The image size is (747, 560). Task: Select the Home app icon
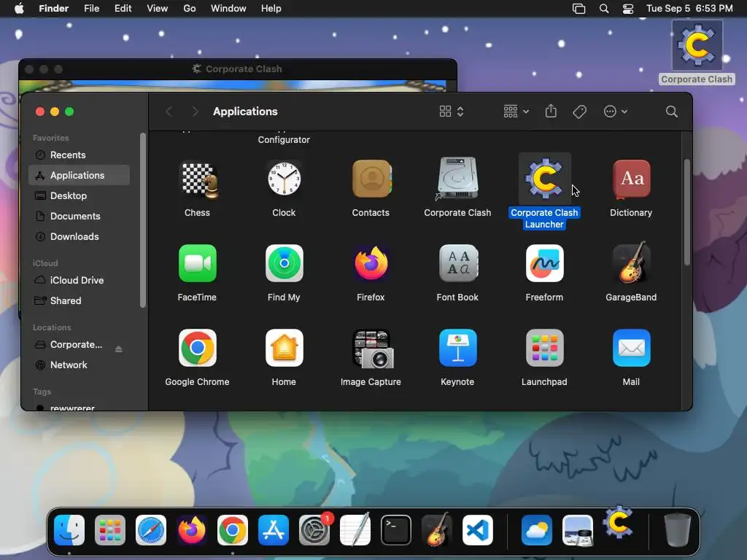[284, 348]
